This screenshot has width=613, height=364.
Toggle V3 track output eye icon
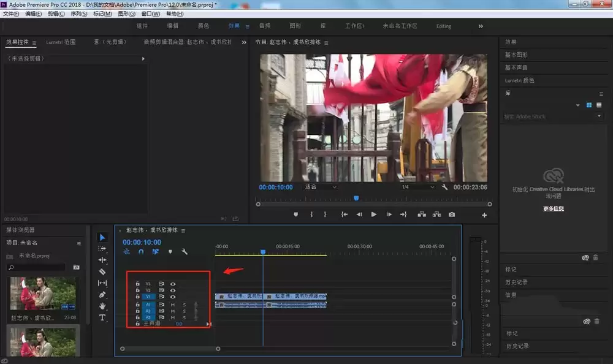[x=173, y=284]
